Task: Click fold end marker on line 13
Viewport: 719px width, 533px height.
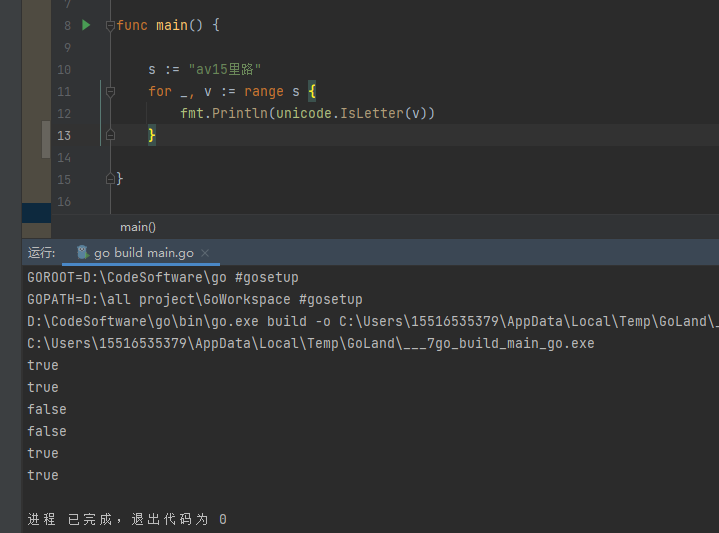Action: 110,135
